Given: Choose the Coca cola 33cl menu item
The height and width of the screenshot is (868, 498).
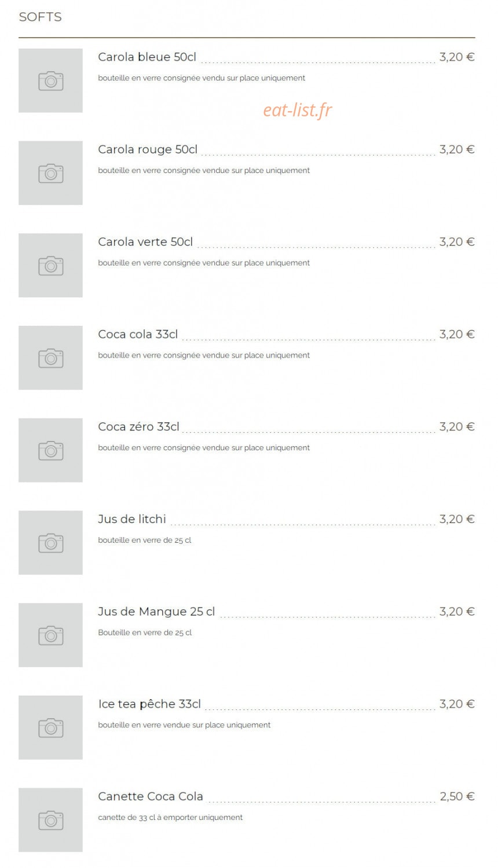Looking at the screenshot, I should (x=138, y=334).
